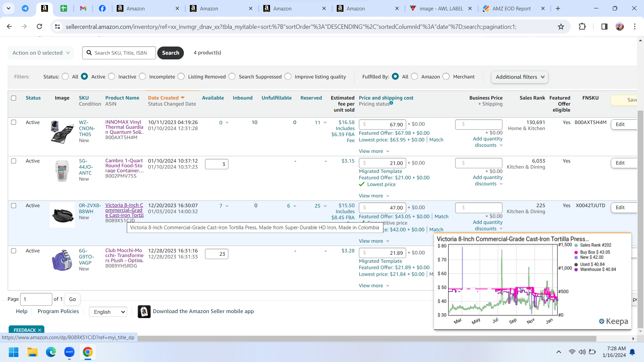Match lowest price for INNOMAX row
The width and height of the screenshot is (644, 362).
[x=436, y=140]
